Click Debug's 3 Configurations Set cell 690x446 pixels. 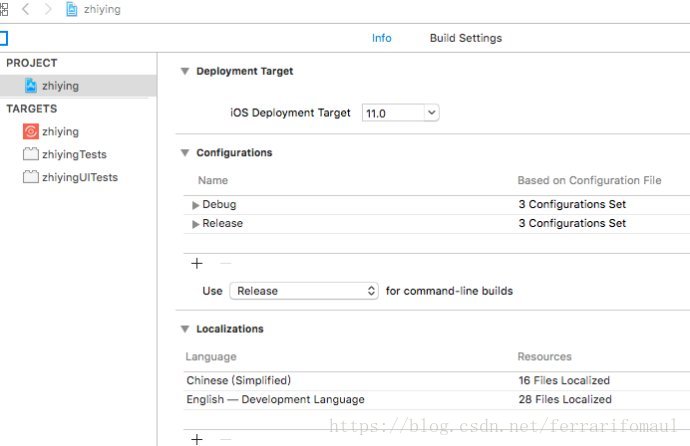(572, 204)
